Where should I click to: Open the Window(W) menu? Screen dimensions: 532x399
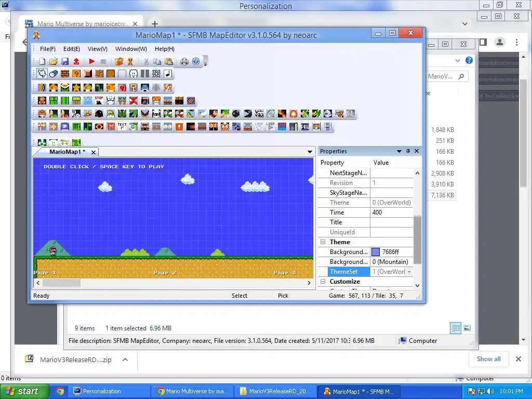coord(131,49)
